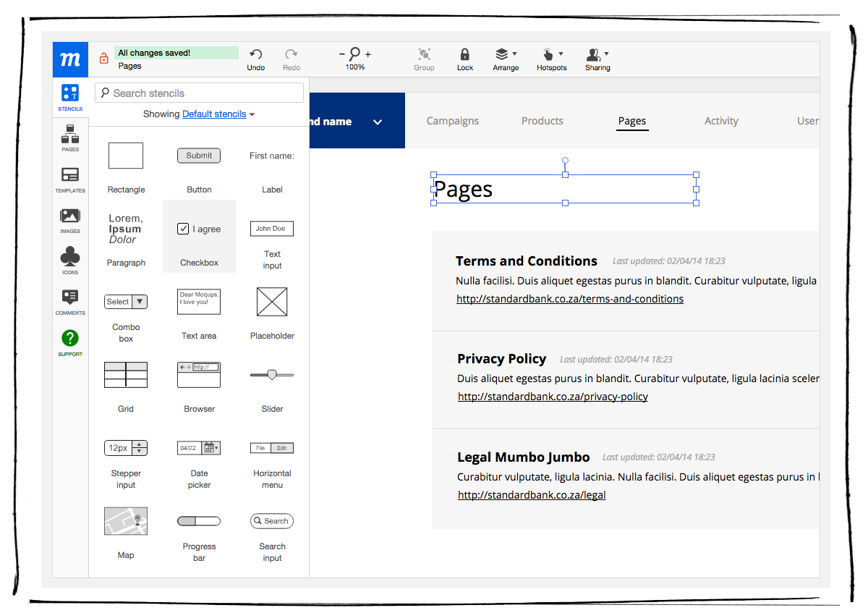Expand the brand name chevron dropdown
The width and height of the screenshot is (868, 613).
pyautogui.click(x=377, y=122)
